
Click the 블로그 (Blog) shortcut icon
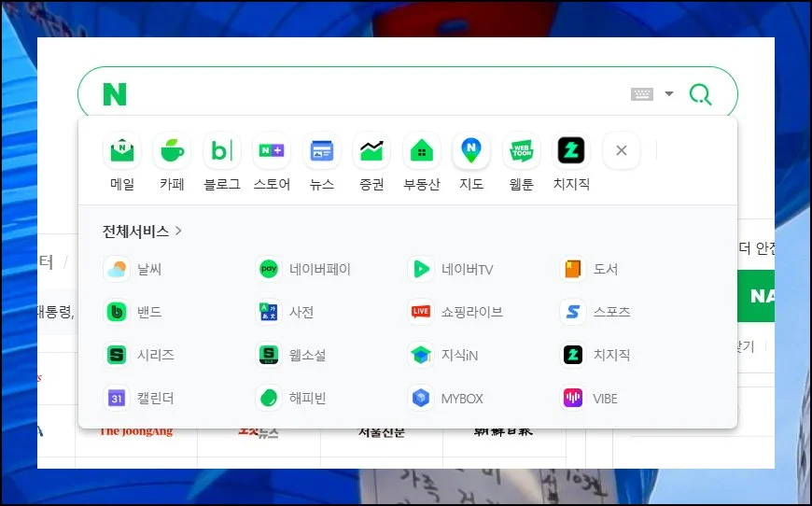[222, 150]
